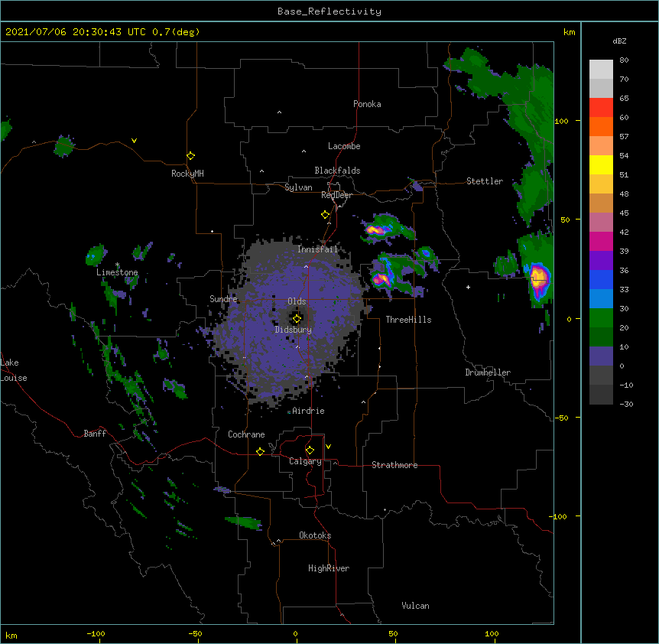Viewport: 659px width, 644px height.
Task: Click the Okotoks town label
Action: [315, 535]
